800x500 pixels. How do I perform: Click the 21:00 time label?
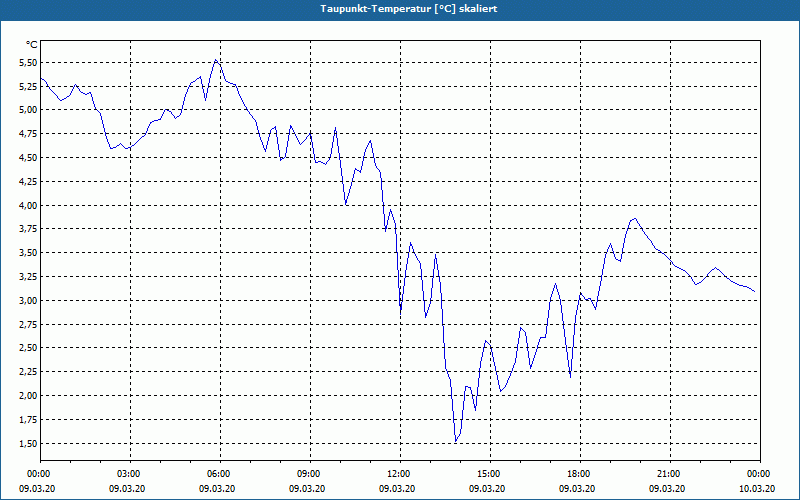click(x=670, y=474)
